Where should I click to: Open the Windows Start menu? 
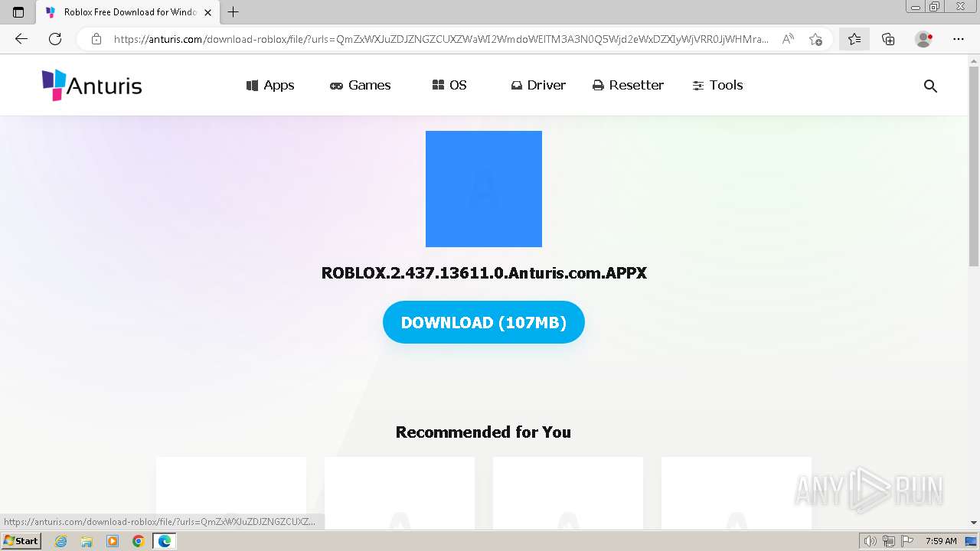click(21, 541)
